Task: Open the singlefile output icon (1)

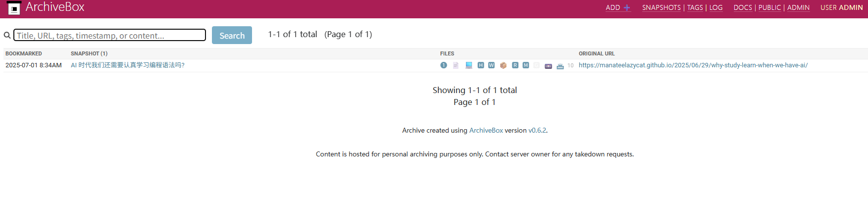Action: pos(444,65)
